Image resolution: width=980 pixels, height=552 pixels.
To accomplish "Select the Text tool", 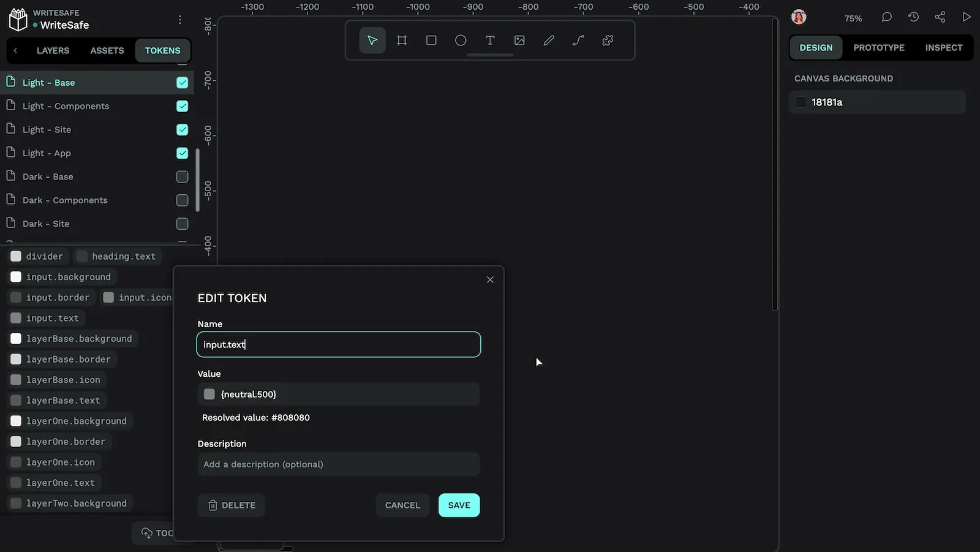I will (x=490, y=40).
